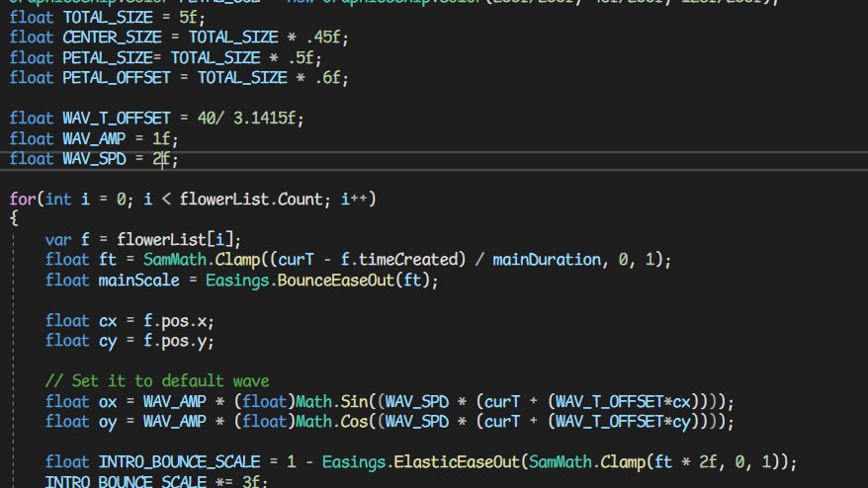Image resolution: width=868 pixels, height=488 pixels.
Task: Click the CENTER_SIZE variable name
Action: coord(112,38)
